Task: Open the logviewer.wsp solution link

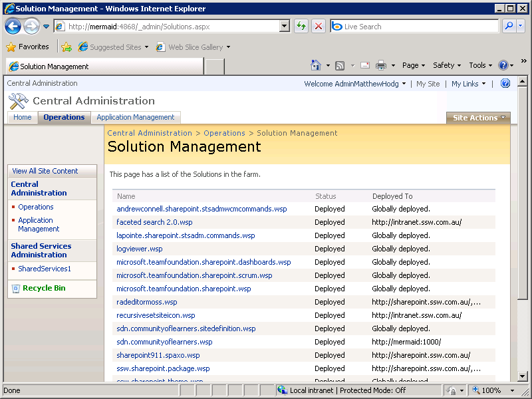Action: pos(140,249)
